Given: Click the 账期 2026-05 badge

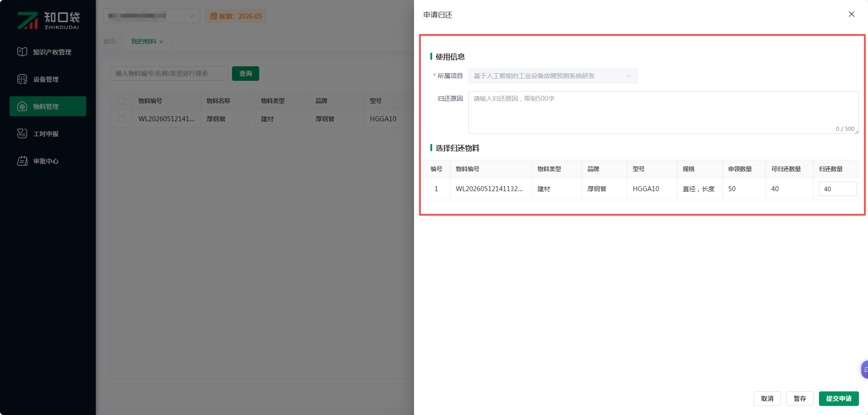Looking at the screenshot, I should pyautogui.click(x=235, y=16).
